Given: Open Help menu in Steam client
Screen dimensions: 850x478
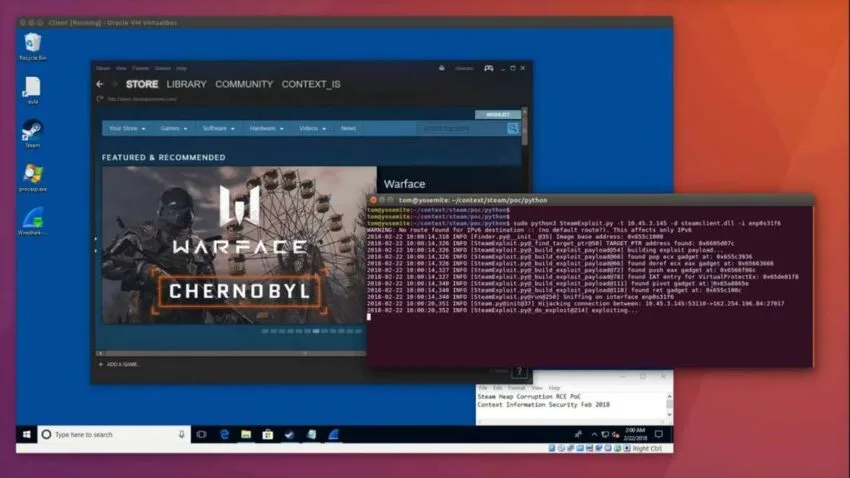Looking at the screenshot, I should click(x=182, y=68).
